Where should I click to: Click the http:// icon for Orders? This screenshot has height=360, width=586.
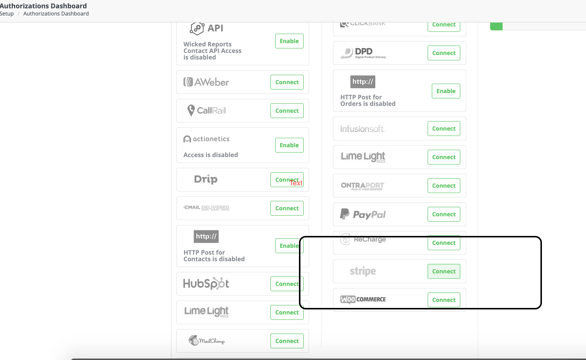(363, 82)
